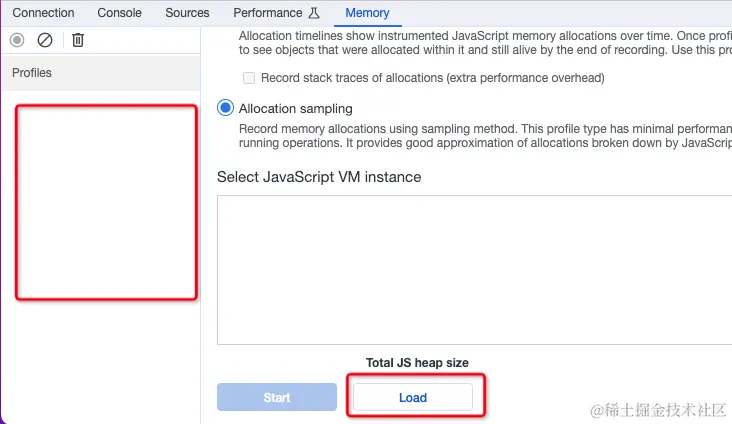The width and height of the screenshot is (732, 424).
Task: Open the Console tab
Action: [120, 13]
